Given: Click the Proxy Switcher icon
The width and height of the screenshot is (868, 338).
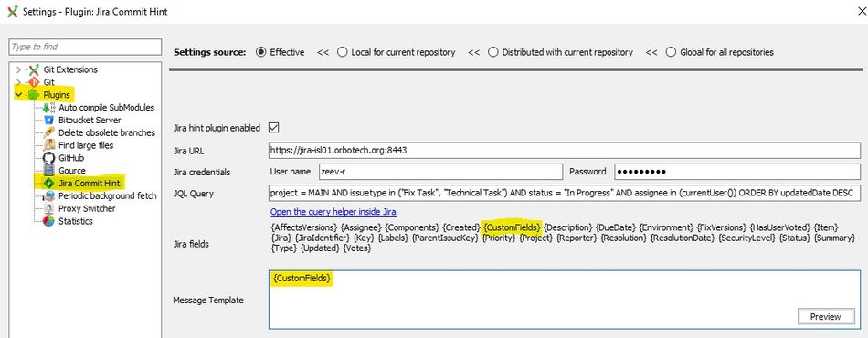Looking at the screenshot, I should point(49,208).
